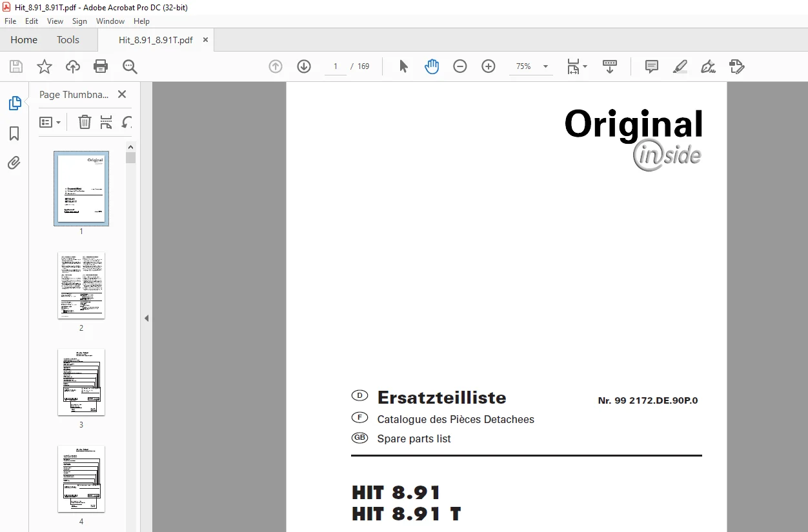Click the Save file icon

click(x=16, y=66)
